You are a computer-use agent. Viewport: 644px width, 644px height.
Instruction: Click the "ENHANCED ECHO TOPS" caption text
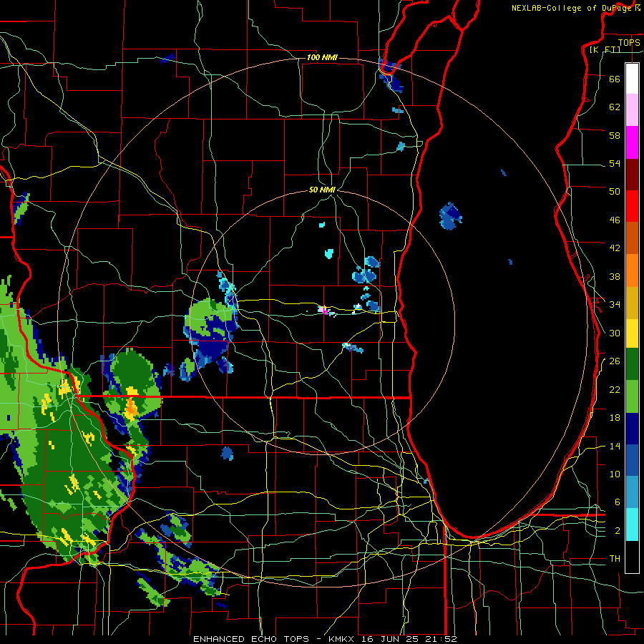coord(251,639)
